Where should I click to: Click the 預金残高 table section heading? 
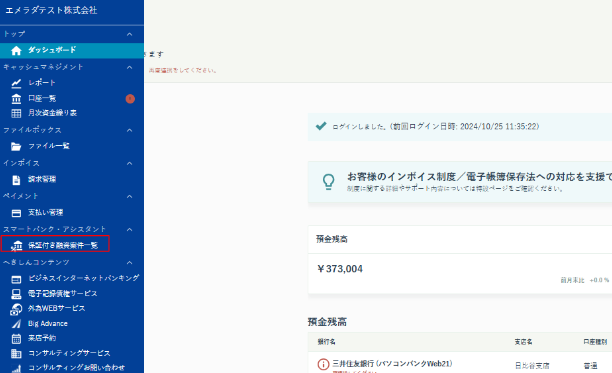327,322
